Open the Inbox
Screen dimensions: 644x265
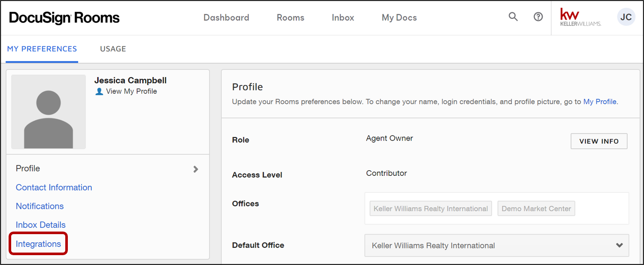pyautogui.click(x=343, y=18)
